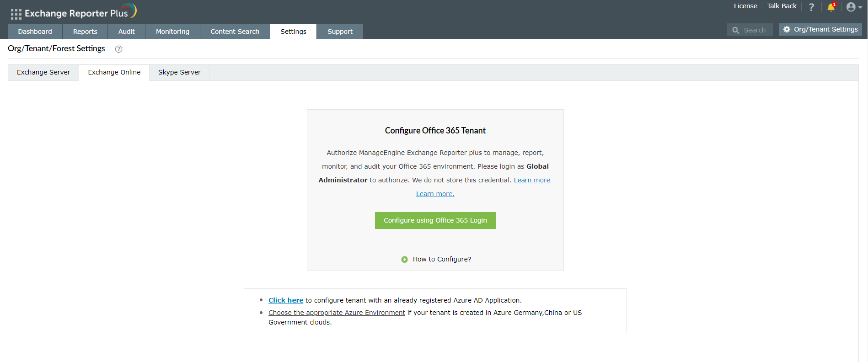
Task: Switch to the Exchange Server tab
Action: click(x=43, y=72)
